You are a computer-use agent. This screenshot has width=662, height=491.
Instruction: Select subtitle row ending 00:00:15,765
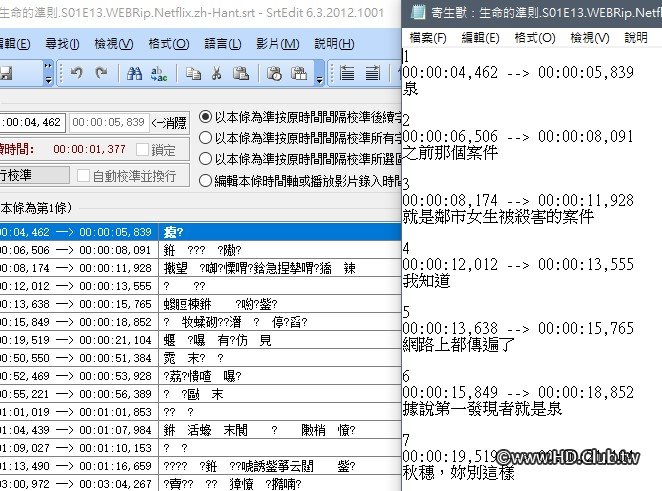point(201,304)
